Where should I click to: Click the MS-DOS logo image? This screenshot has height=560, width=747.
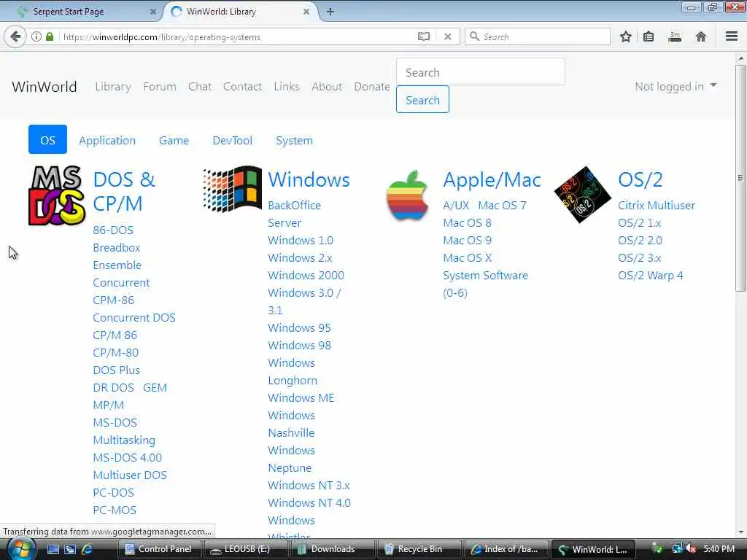(57, 195)
